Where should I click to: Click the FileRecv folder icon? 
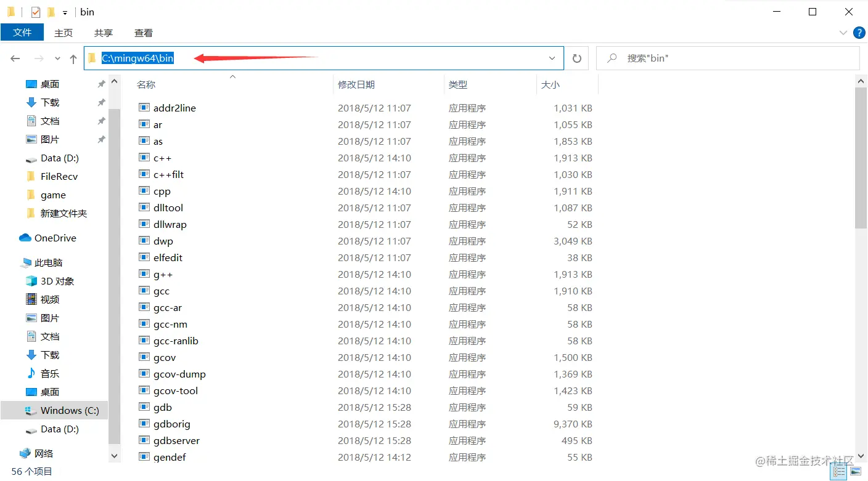tap(31, 176)
